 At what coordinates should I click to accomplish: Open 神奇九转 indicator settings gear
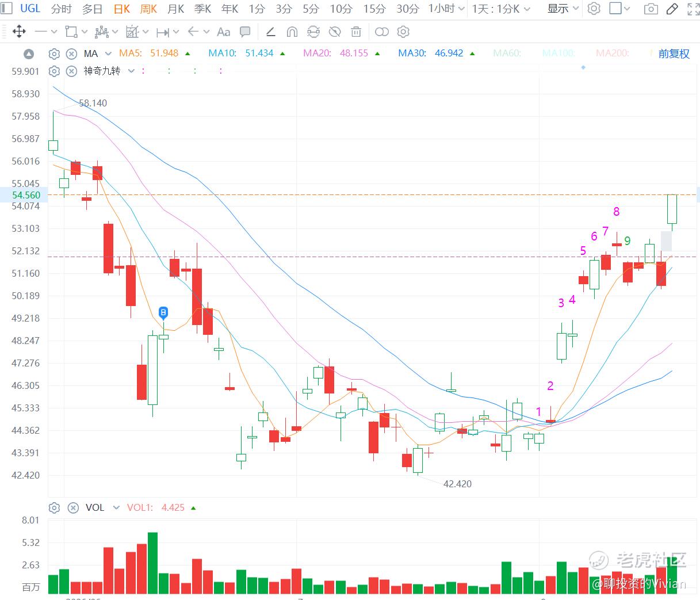pyautogui.click(x=54, y=71)
